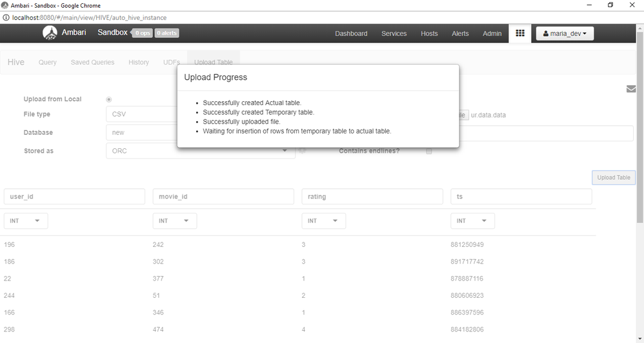Click the ur.data.data file name text
This screenshot has height=343, width=644.
pyautogui.click(x=488, y=115)
